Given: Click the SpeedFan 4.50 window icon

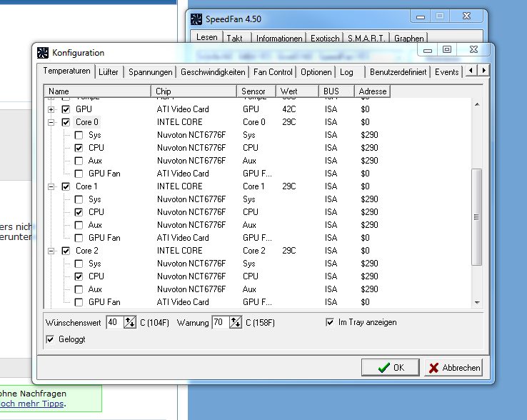Looking at the screenshot, I should (x=196, y=19).
